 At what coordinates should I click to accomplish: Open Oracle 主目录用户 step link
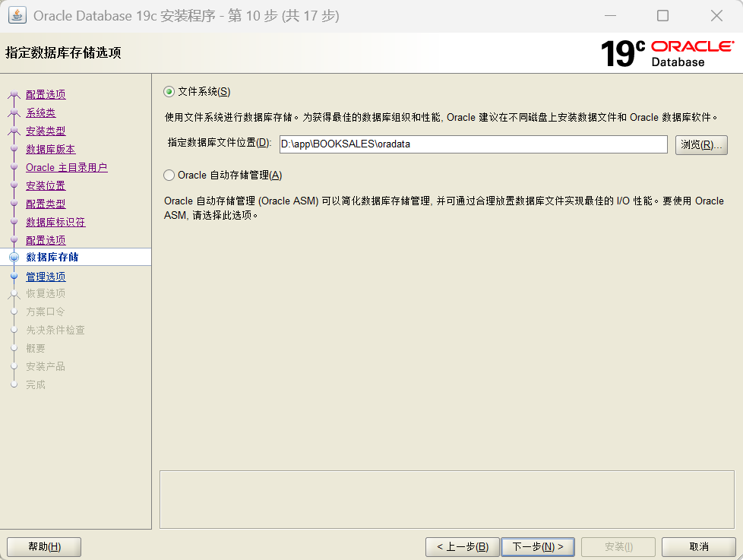66,167
